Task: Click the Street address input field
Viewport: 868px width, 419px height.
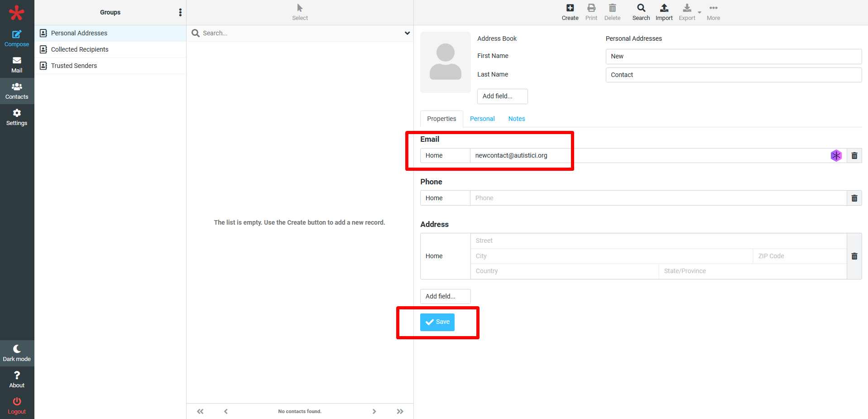Action: (x=658, y=241)
